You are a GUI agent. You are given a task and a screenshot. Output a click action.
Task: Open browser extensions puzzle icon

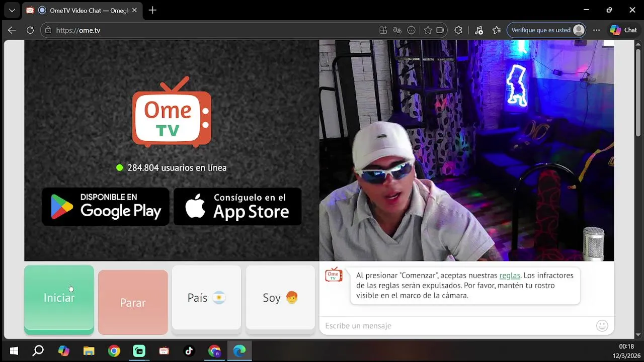tap(458, 30)
